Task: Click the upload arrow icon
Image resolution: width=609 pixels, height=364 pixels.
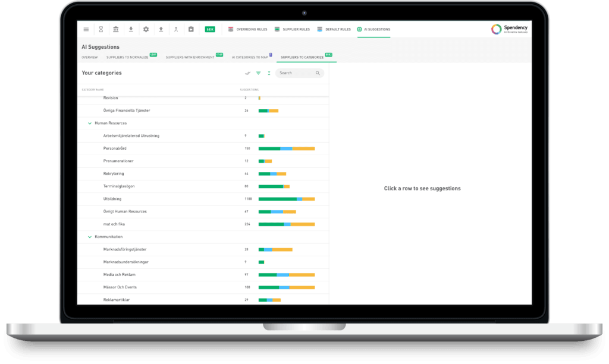Action: [x=161, y=29]
